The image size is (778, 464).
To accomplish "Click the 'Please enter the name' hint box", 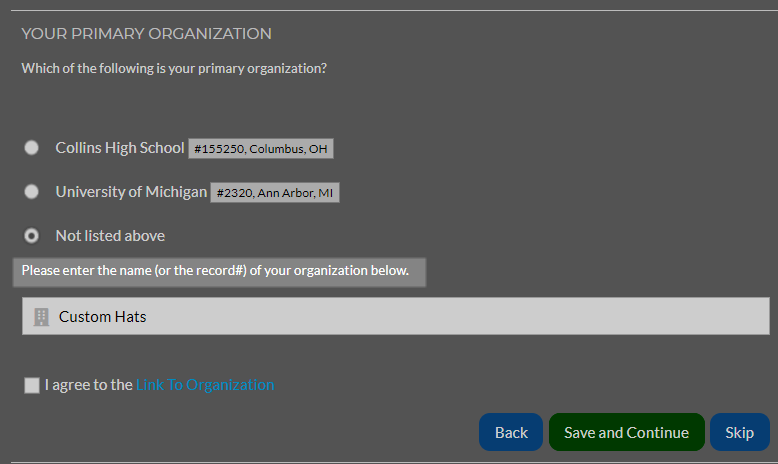I will [x=219, y=272].
